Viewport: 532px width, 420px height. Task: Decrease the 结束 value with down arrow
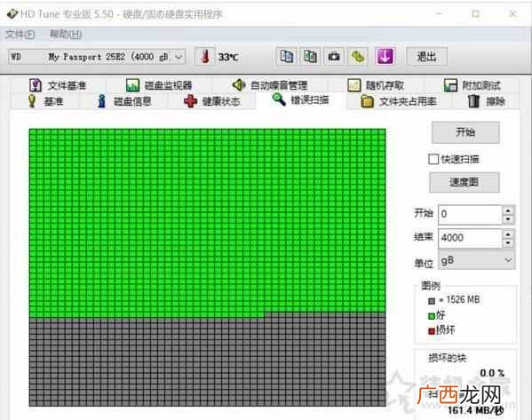(508, 242)
